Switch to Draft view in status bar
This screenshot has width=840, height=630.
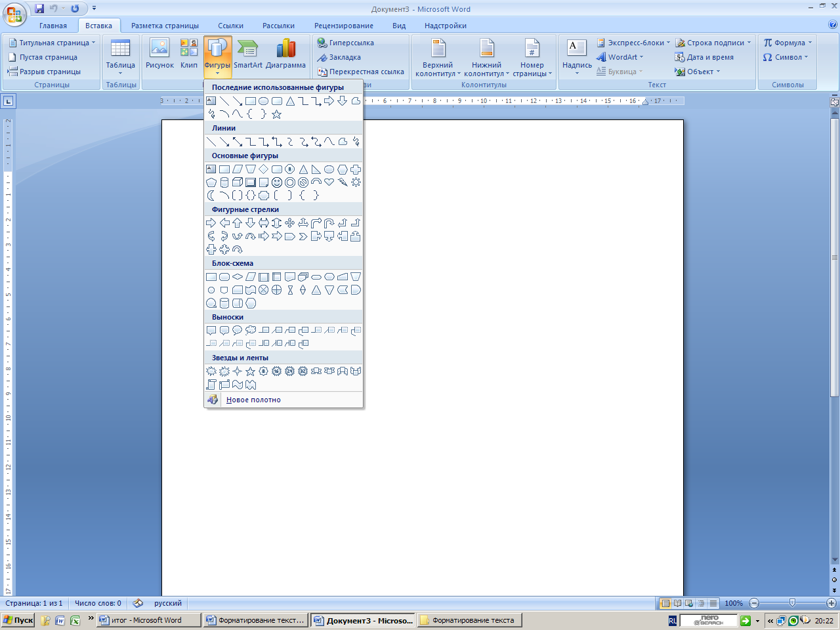pos(713,603)
